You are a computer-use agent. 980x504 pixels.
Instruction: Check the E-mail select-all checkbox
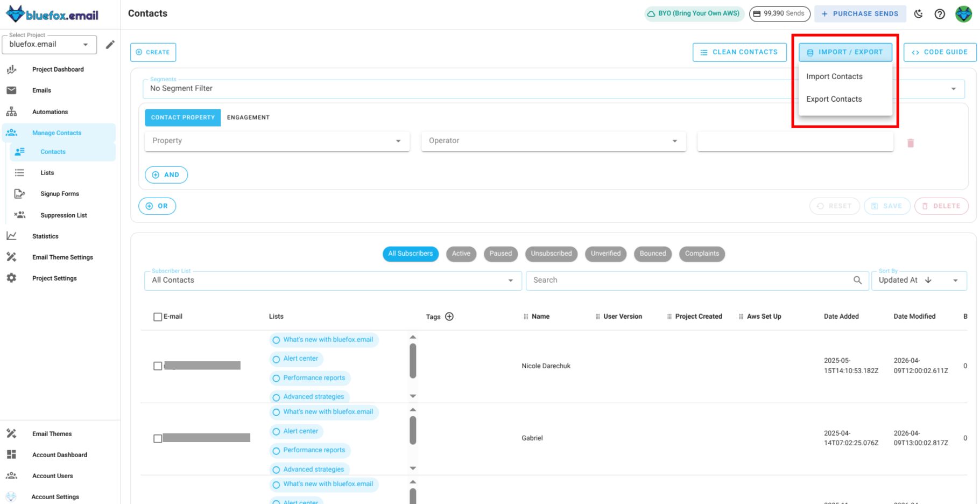[x=157, y=317]
